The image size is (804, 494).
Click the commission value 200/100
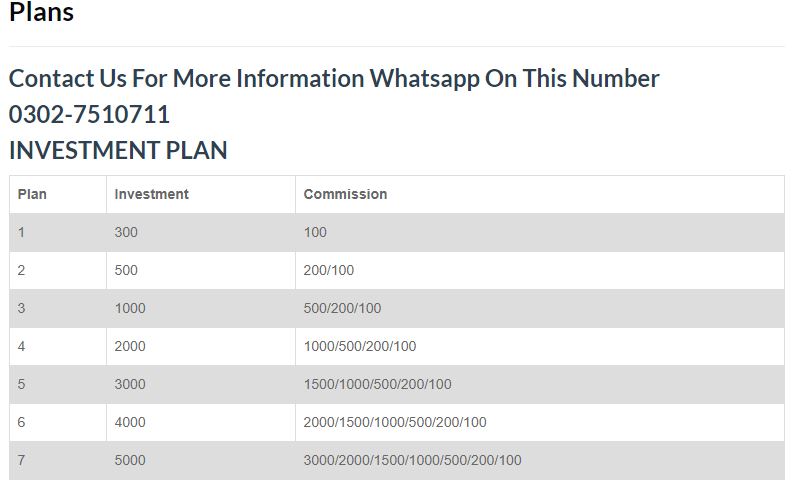329,270
